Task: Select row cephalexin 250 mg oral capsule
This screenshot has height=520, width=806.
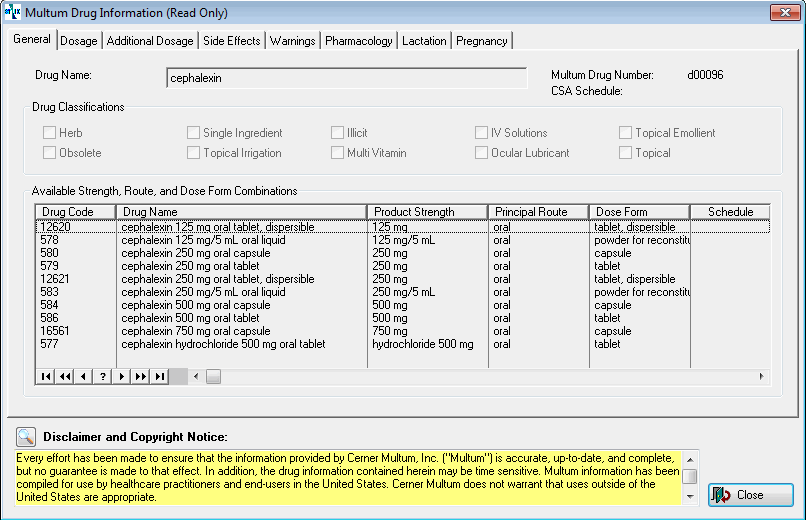Action: [402, 253]
